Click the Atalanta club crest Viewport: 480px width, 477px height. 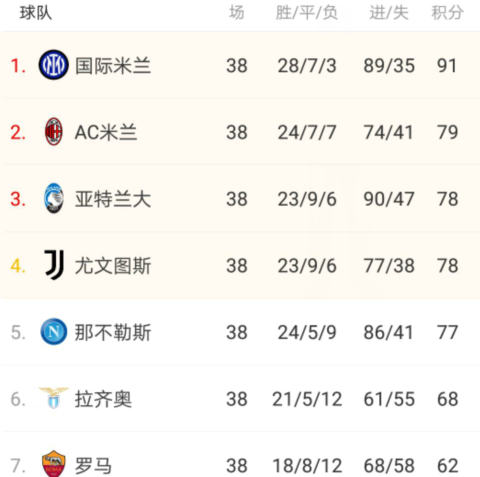coord(54,198)
